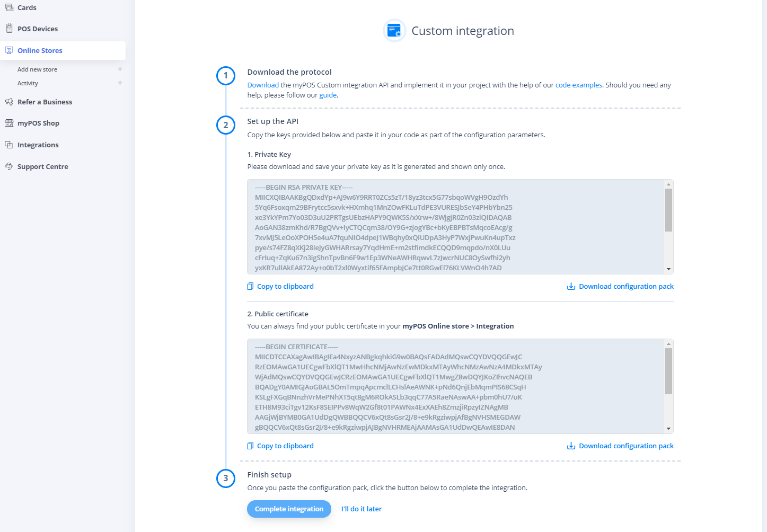Click the Custom integration page title
The width and height of the screenshot is (767, 532).
click(x=463, y=31)
